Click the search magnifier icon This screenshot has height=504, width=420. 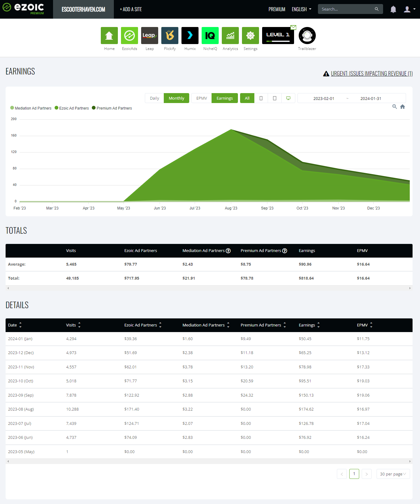pos(377,9)
